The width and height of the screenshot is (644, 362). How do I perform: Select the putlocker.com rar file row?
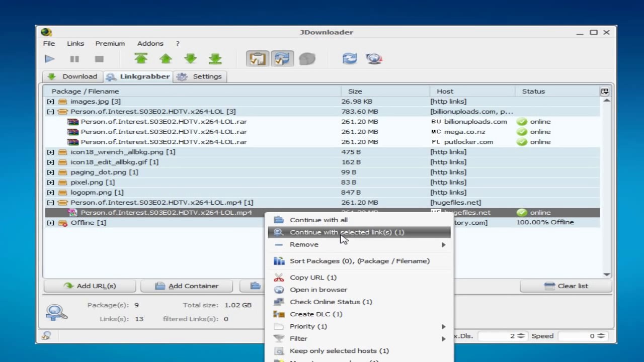[x=322, y=142]
